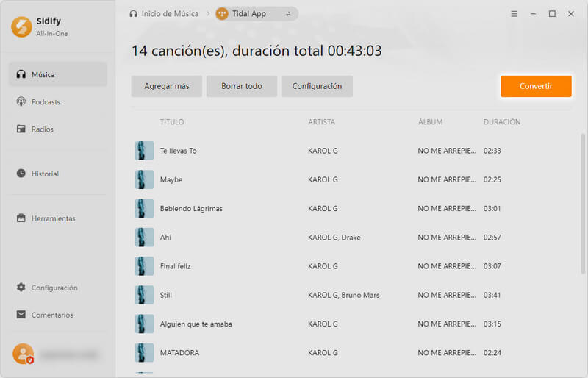Click the ÁLBUM column header
This screenshot has height=378, width=588.
point(430,121)
